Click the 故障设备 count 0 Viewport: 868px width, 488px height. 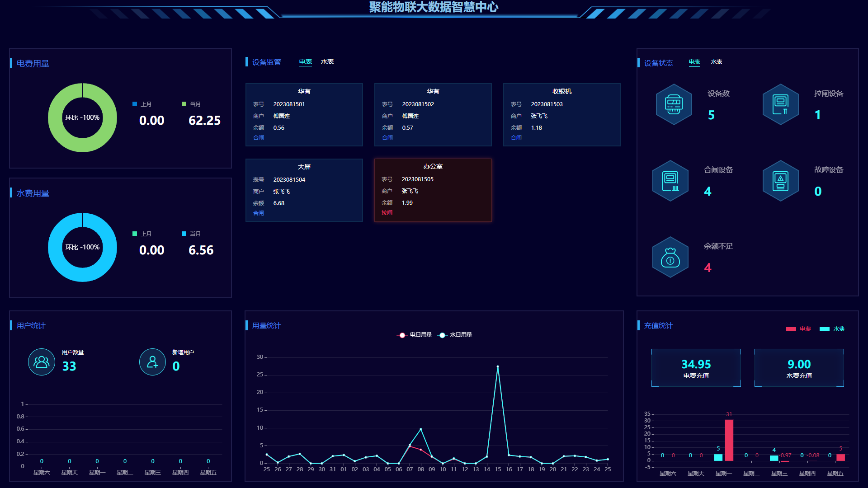click(818, 192)
